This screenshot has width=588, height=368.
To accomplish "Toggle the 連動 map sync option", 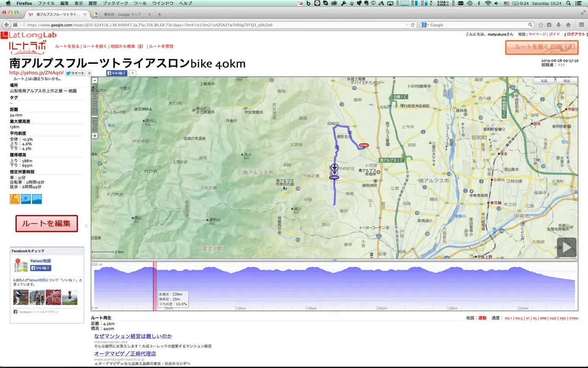I will point(482,318).
